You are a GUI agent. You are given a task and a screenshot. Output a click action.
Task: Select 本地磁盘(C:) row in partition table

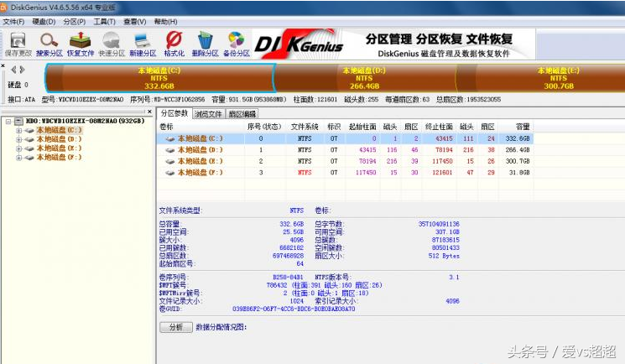point(345,138)
